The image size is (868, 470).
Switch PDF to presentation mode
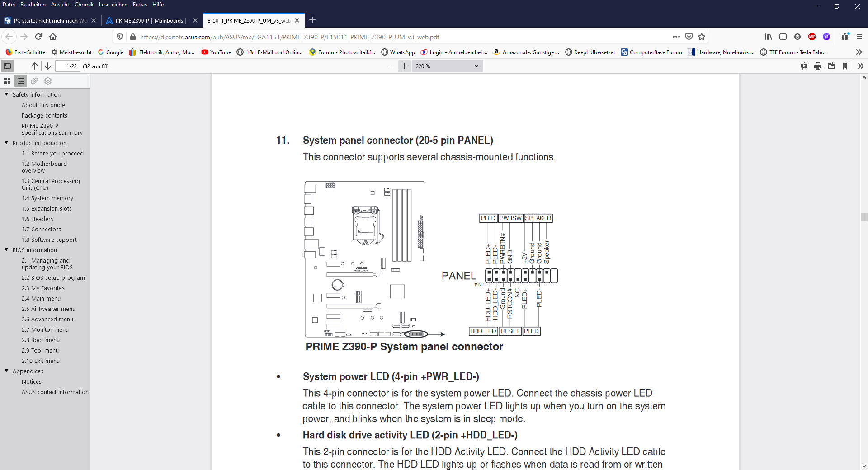pyautogui.click(x=804, y=66)
